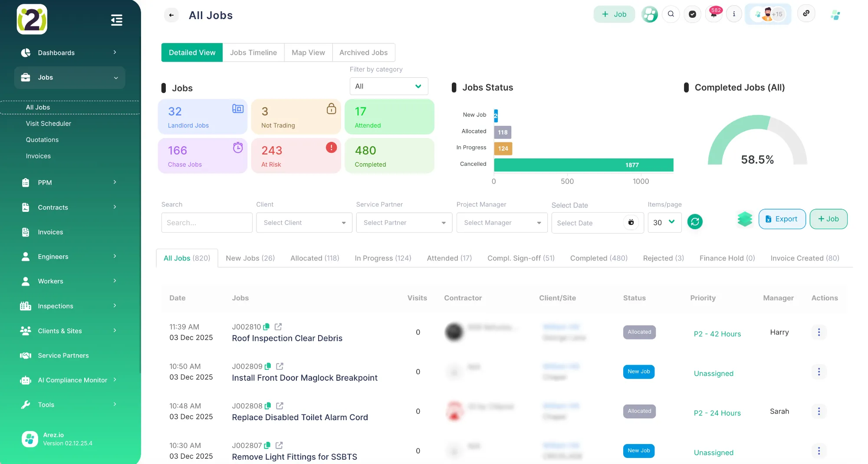The width and height of the screenshot is (868, 464).
Task: Change the items per page dropdown
Action: [x=664, y=222]
